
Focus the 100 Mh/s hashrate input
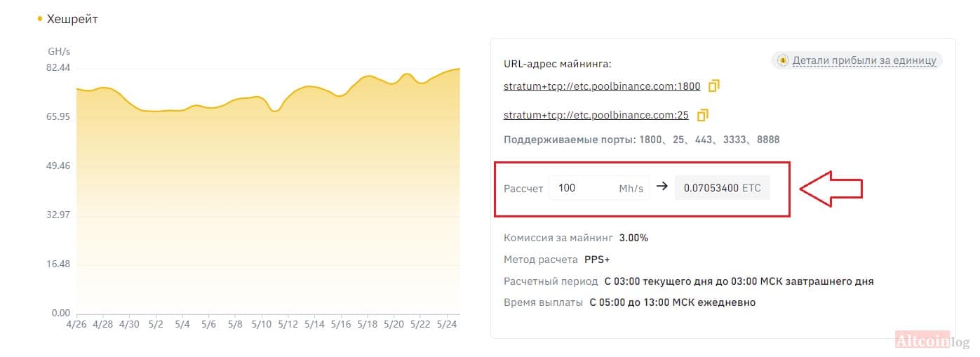point(599,188)
